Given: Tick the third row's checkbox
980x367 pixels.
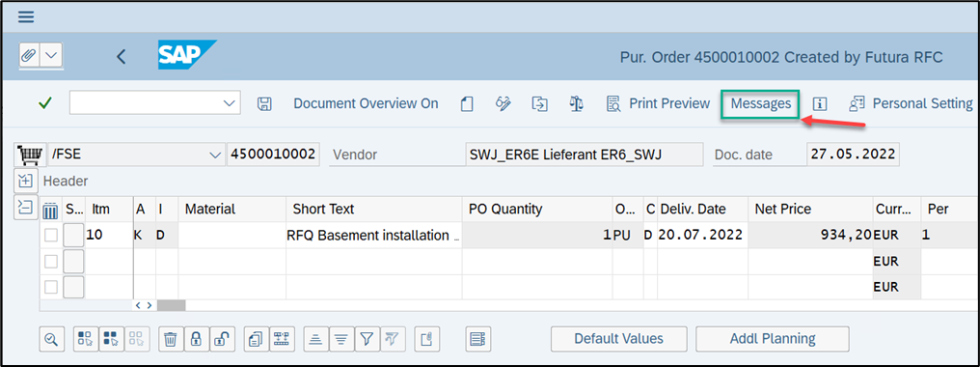Looking at the screenshot, I should (50, 287).
